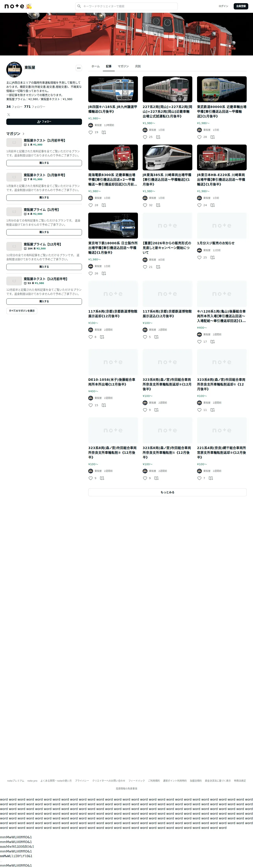Image resolution: width=253 pixels, height=868 pixels.
Task: Open the 東京地下鉄18000系 article thumbnail
Action: tap(113, 225)
